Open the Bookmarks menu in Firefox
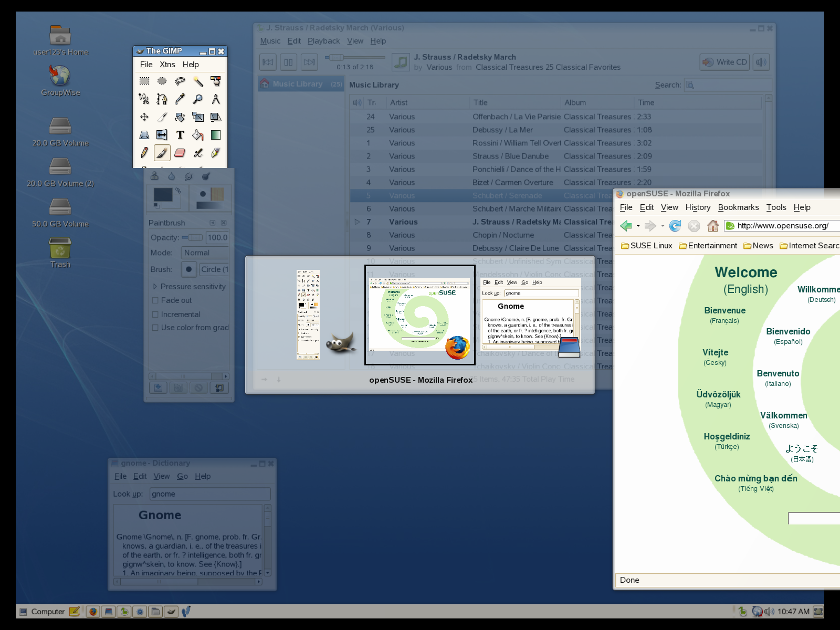Image resolution: width=840 pixels, height=630 pixels. [738, 207]
